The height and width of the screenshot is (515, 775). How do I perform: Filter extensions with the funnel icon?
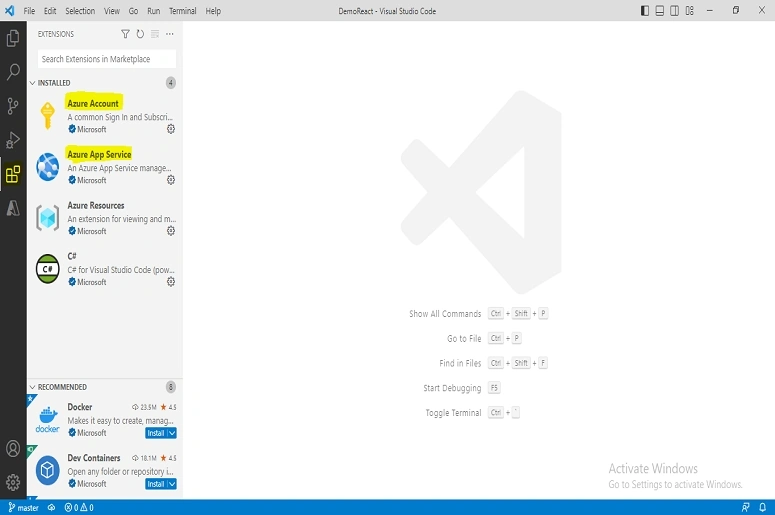tap(125, 34)
